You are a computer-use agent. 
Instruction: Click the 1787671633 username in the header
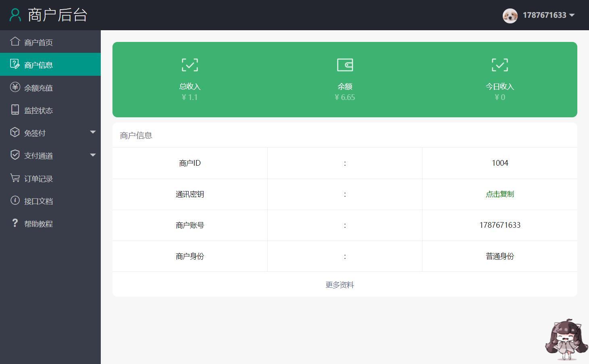(x=545, y=15)
